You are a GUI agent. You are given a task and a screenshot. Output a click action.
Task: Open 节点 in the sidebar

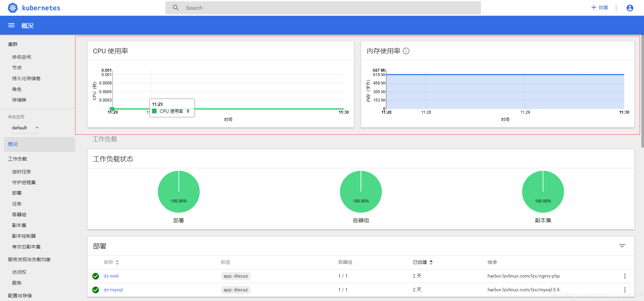[x=17, y=68]
